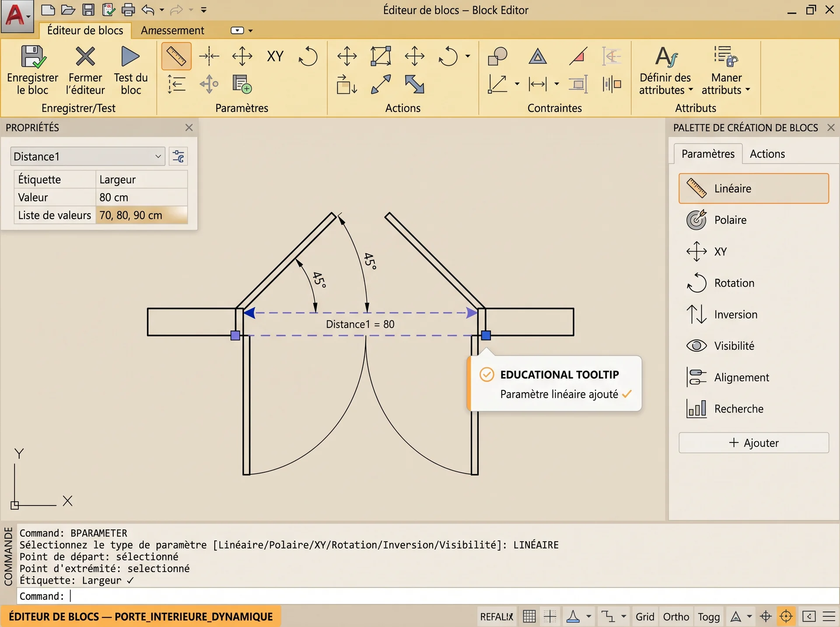Click the Print icon in quick access

coord(128,10)
